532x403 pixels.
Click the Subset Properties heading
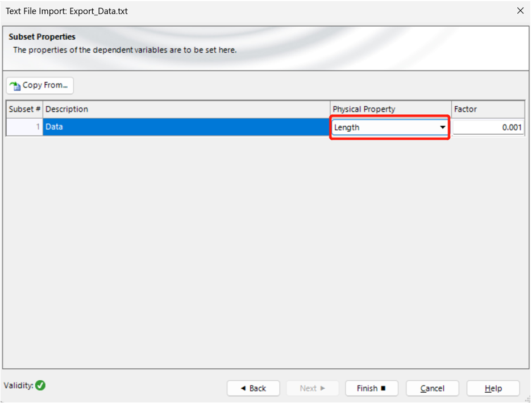42,37
